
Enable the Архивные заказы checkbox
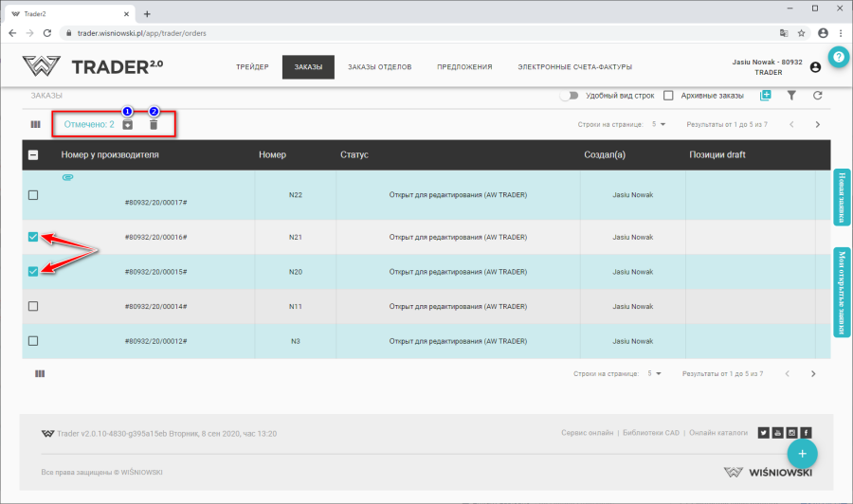[668, 96]
